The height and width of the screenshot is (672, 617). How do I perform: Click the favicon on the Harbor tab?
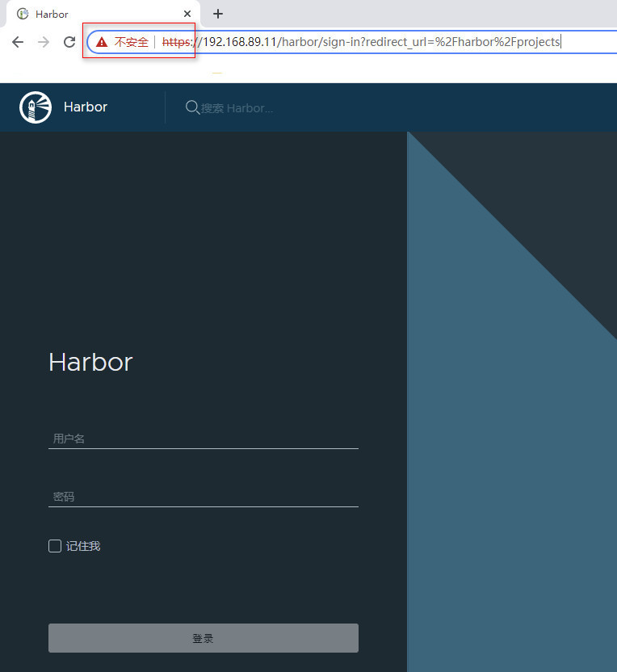pos(23,15)
